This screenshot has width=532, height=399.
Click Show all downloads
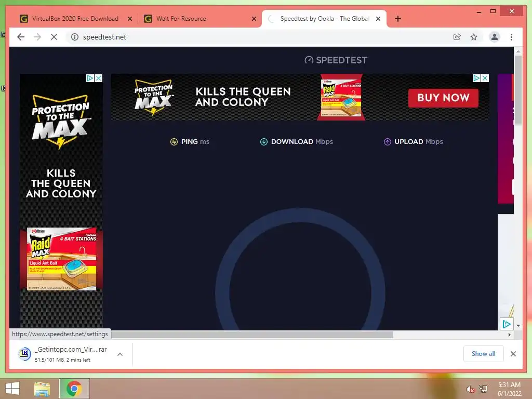tap(483, 353)
